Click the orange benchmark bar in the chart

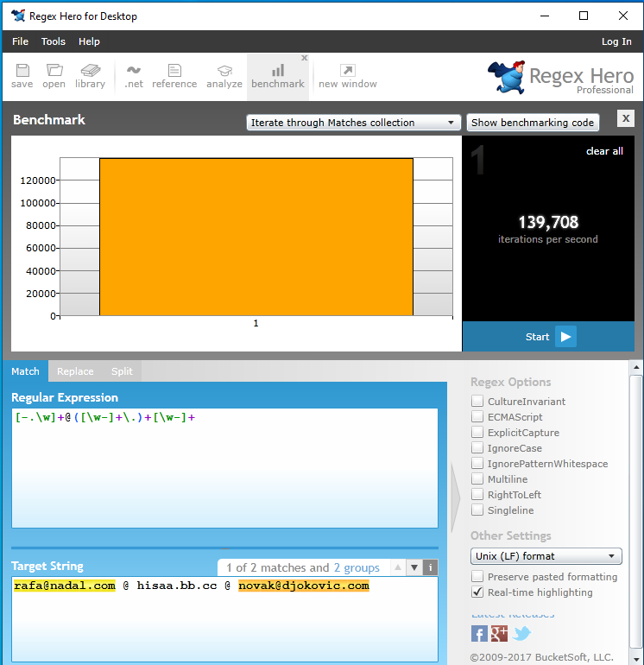coord(256,237)
